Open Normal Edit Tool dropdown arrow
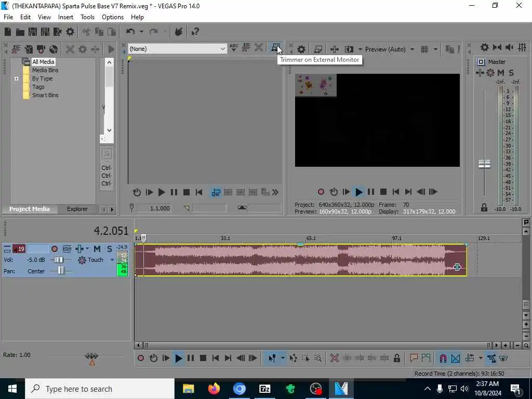The image size is (532, 399). click(x=282, y=358)
